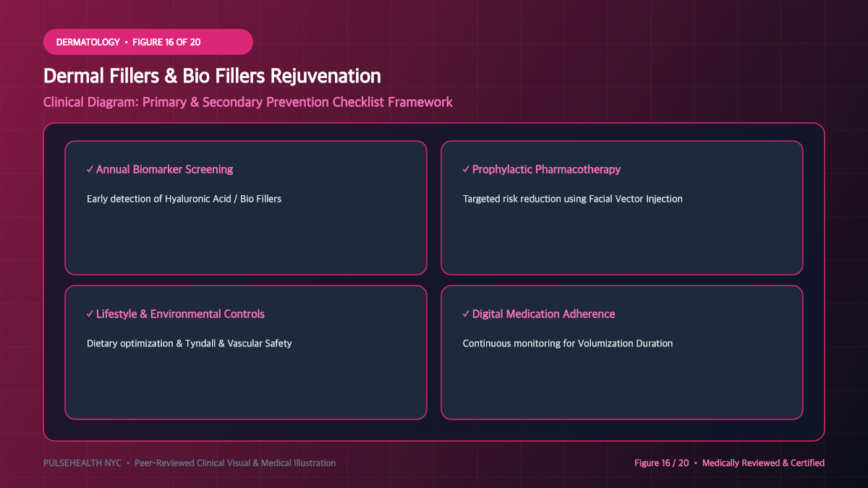The image size is (868, 488).
Task: Click the 'Continuous monitoring for Volumization Duration' text
Action: [568, 343]
